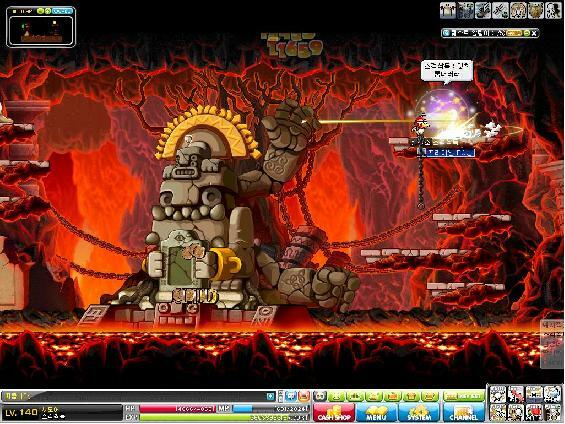
Task: Click the HP gauge bar
Action: 177,409
